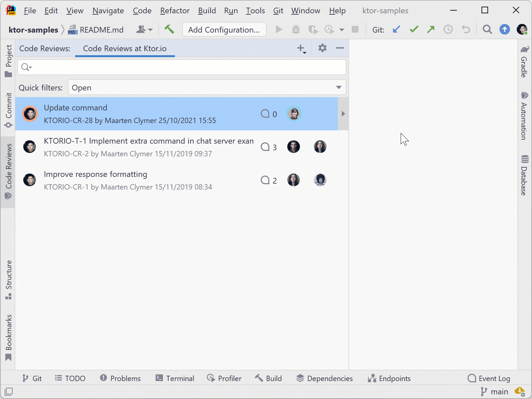Fetch Git updates with the blue arrow
The height and width of the screenshot is (399, 532).
(396, 30)
